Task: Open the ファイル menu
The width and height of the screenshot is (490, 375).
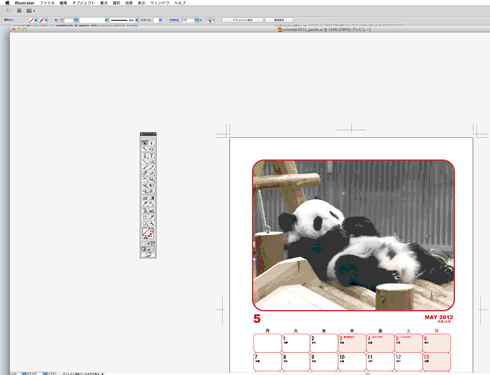Action: [x=47, y=3]
